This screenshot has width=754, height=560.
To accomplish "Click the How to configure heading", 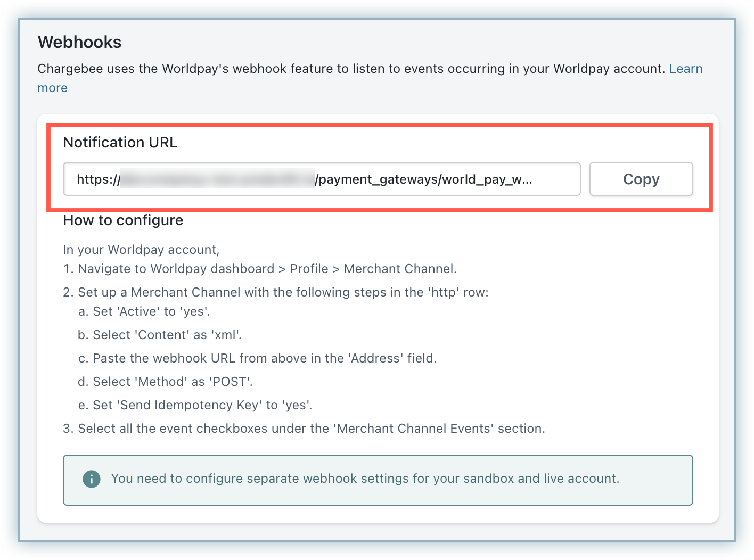I will [x=123, y=220].
